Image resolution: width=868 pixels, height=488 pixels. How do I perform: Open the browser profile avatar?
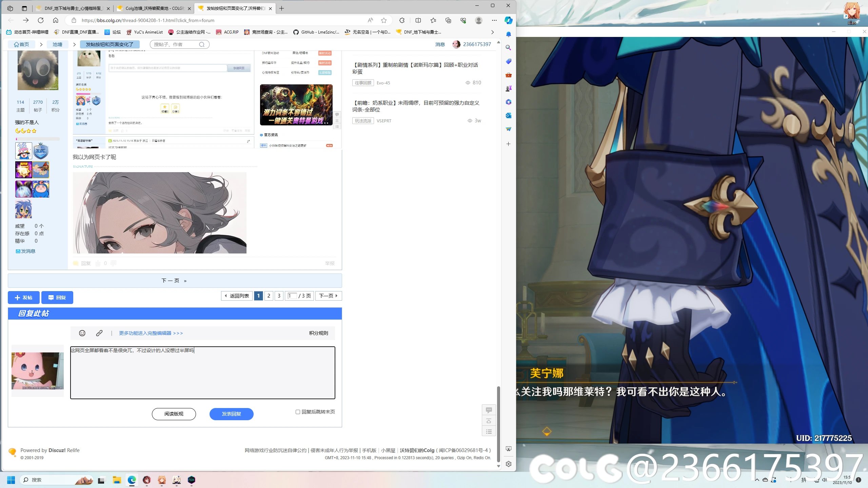tap(479, 20)
